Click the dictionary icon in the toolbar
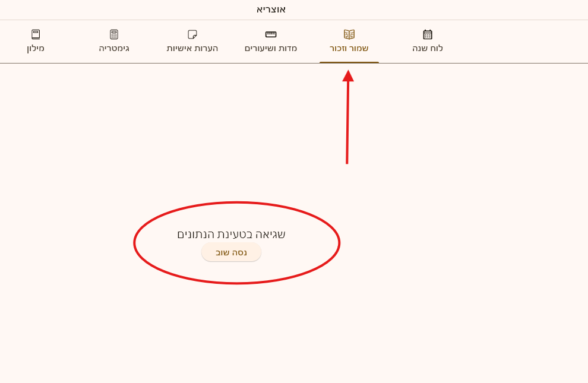The image size is (588, 383). 36,34
